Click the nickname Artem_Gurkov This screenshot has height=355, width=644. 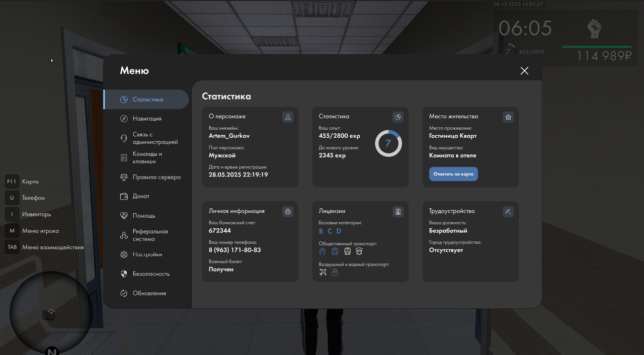click(x=229, y=136)
